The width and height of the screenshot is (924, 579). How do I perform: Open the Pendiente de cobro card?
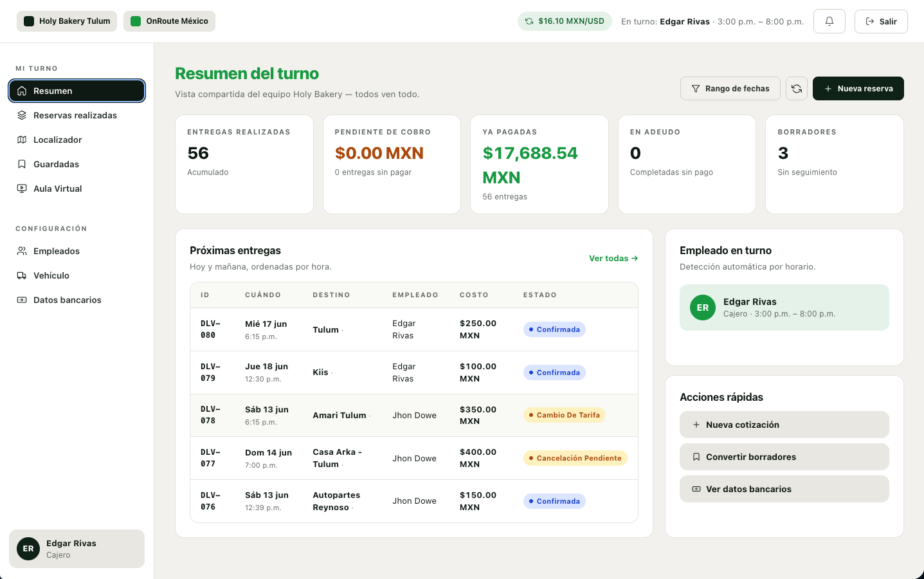coord(392,164)
